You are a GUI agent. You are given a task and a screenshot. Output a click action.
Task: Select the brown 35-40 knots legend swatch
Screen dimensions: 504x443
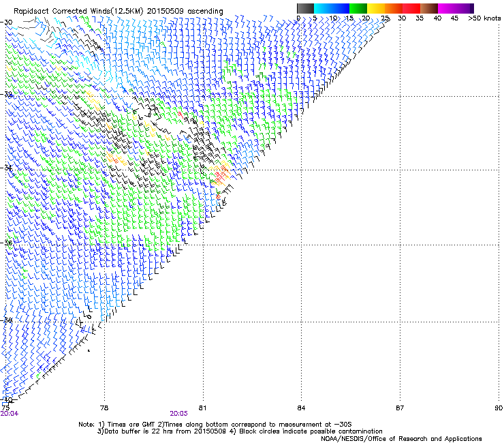click(x=429, y=8)
